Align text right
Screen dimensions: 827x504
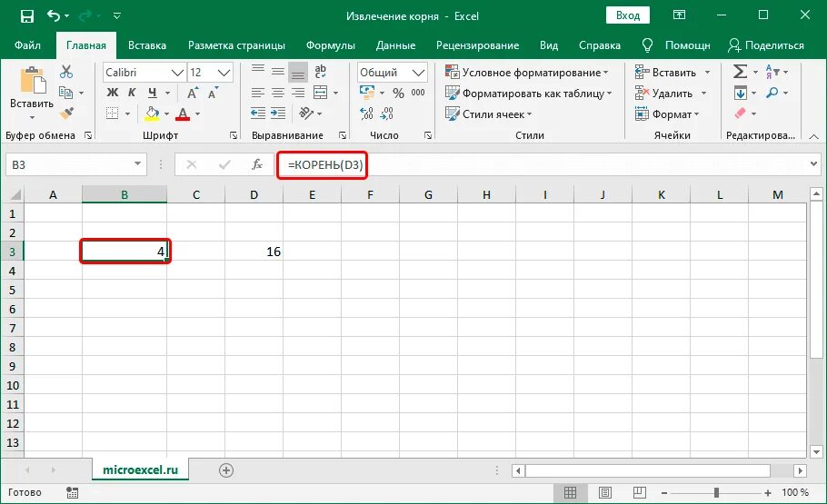[298, 93]
